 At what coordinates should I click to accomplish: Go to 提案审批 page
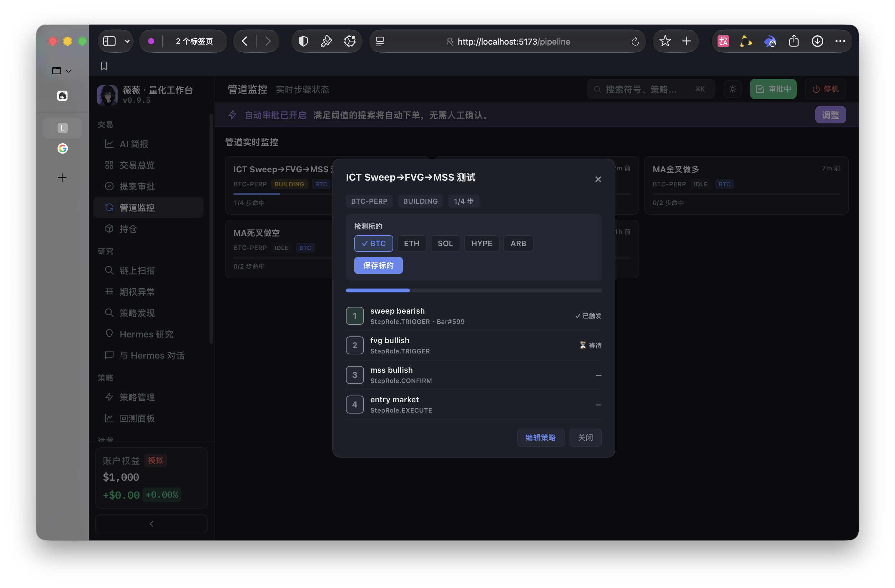point(148,186)
